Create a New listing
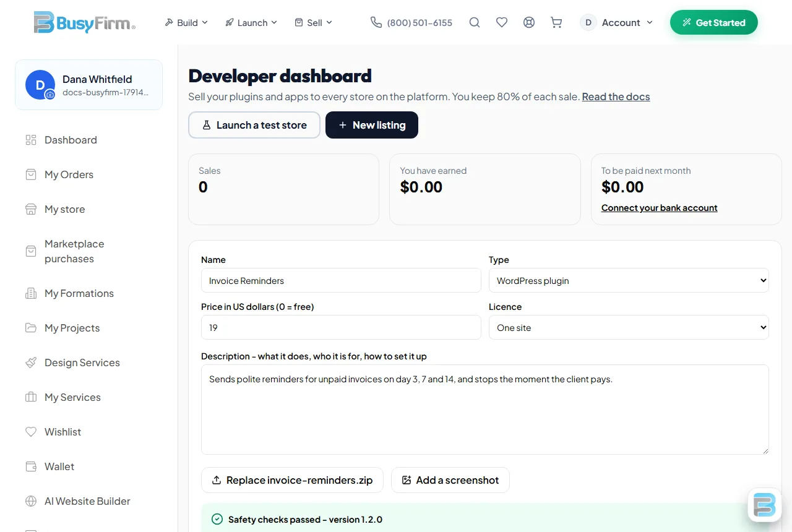This screenshot has width=792, height=532. pos(372,125)
